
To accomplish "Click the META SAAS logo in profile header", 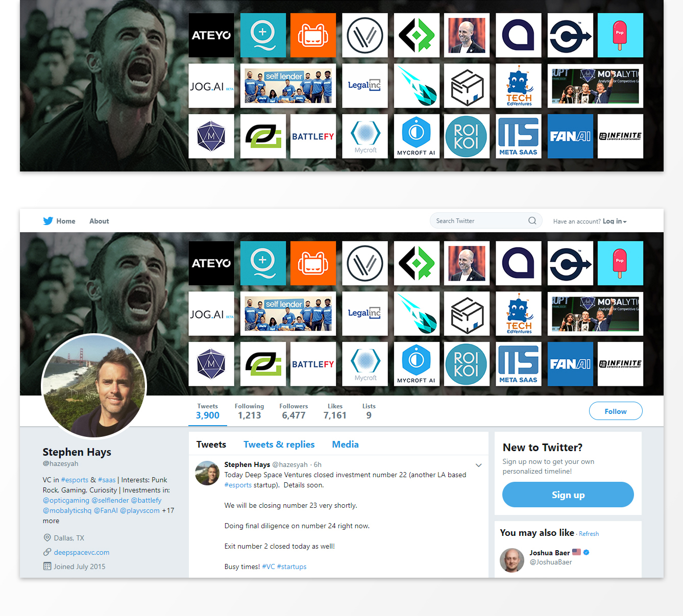I will (519, 364).
